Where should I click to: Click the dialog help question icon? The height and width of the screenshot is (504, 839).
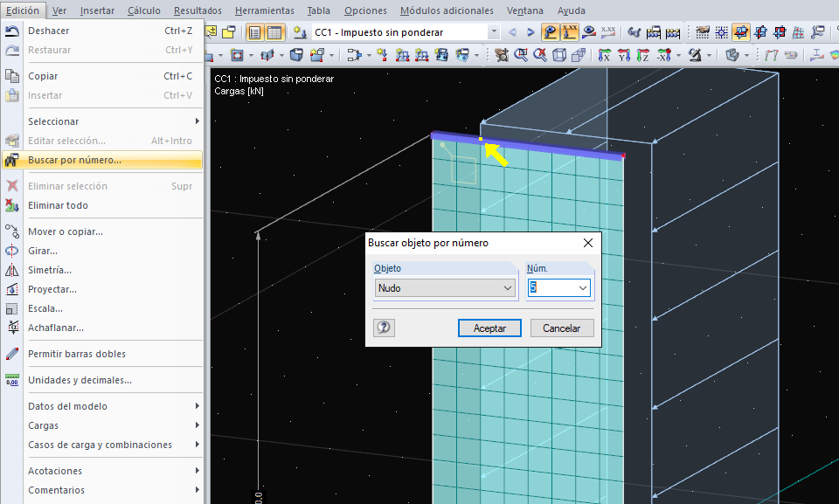click(384, 328)
